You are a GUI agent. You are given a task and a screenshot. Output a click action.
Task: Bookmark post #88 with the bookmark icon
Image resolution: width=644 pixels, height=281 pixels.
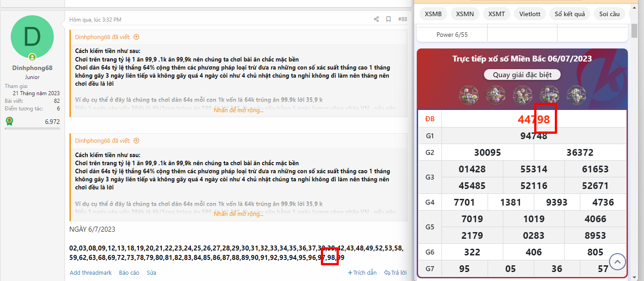[389, 19]
